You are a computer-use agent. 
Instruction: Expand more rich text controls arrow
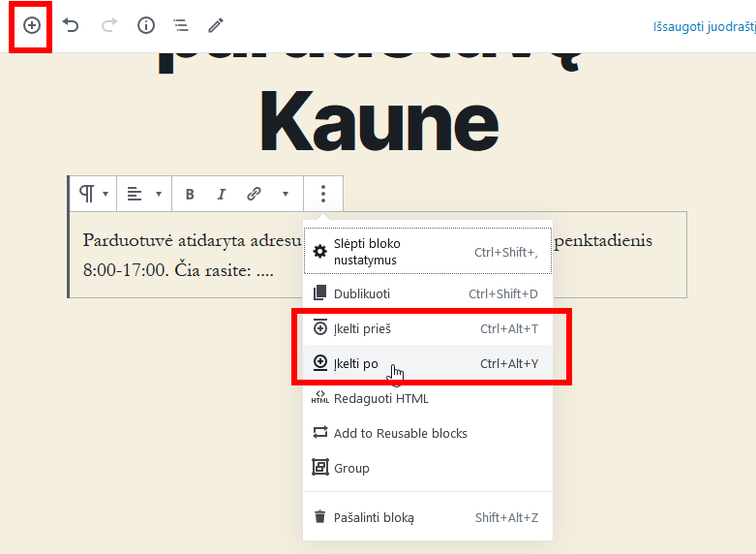(x=286, y=194)
